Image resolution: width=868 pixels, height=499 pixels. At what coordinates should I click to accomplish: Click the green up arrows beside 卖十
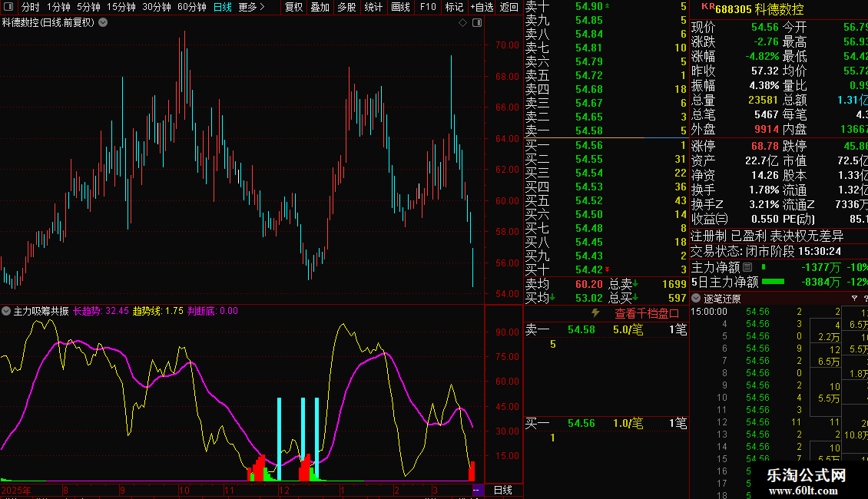coord(608,5)
